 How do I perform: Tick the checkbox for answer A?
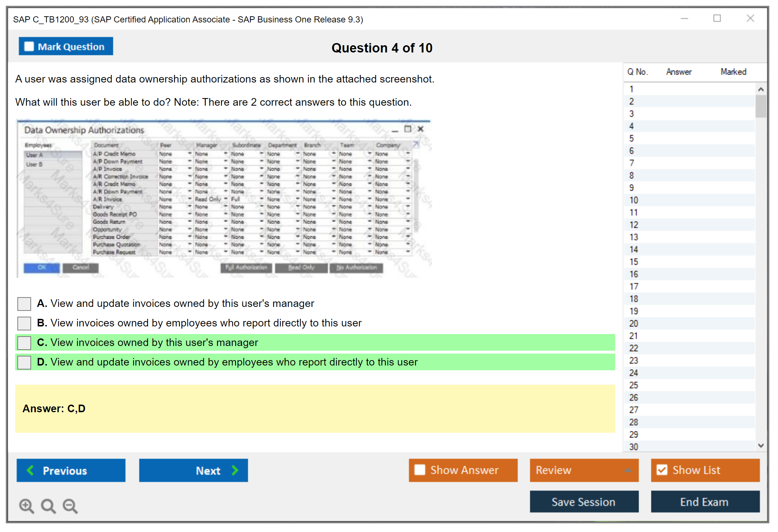pyautogui.click(x=24, y=304)
